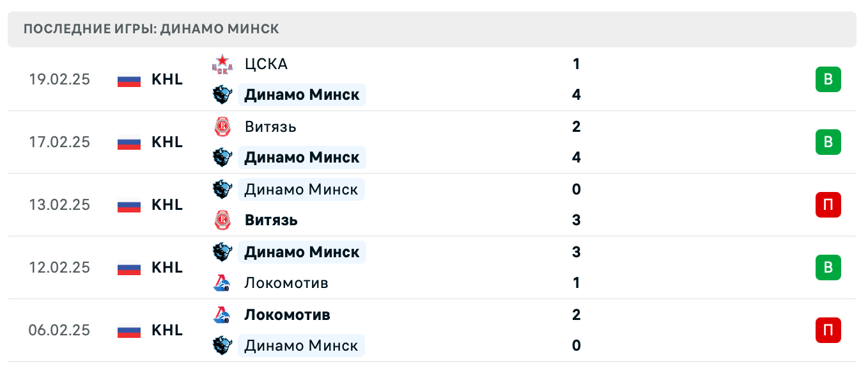This screenshot has width=868, height=375.
Task: Open the ЦСКА team link
Action: 266,64
